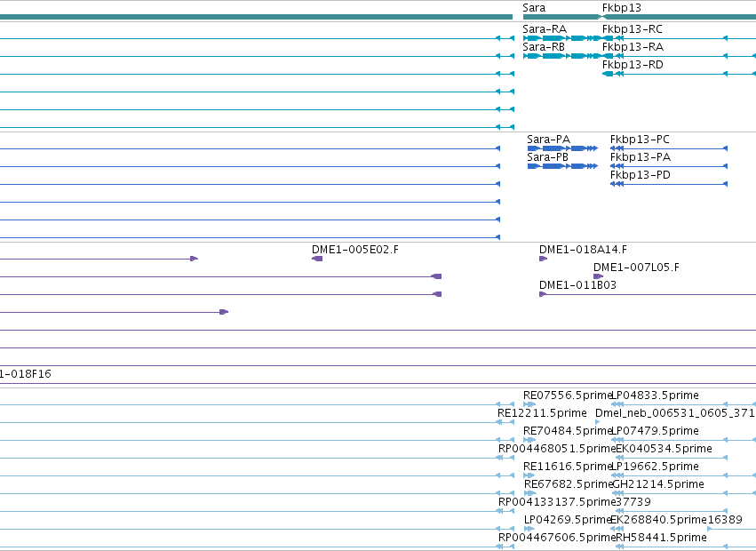Image resolution: width=756 pixels, height=551 pixels.
Task: Click the RE67682.5prime EST label
Action: pos(568,484)
